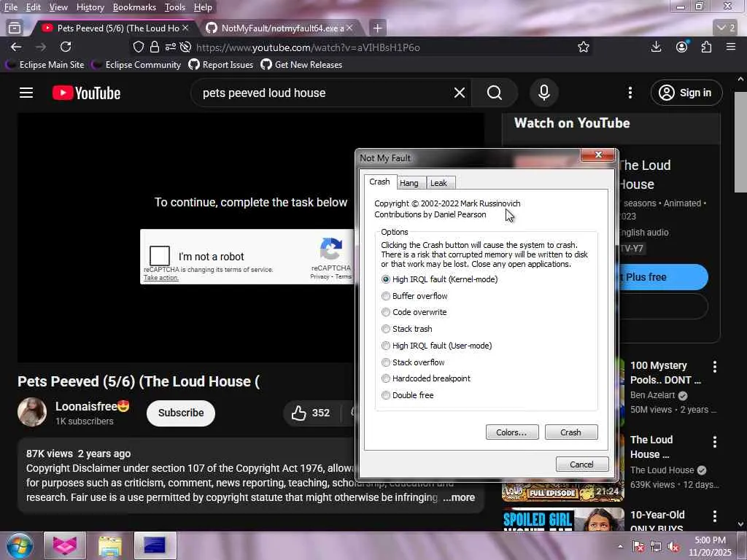Open Eclipse Community bookmark

(136, 65)
